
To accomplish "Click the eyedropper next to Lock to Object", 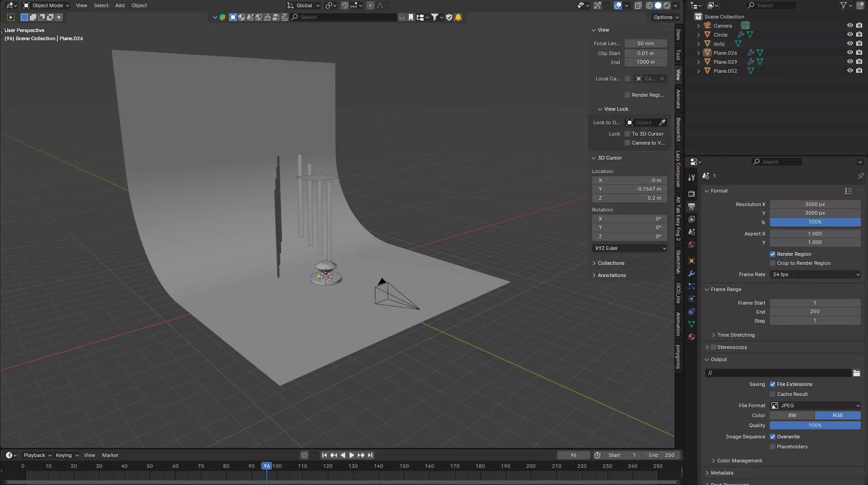I will [662, 122].
